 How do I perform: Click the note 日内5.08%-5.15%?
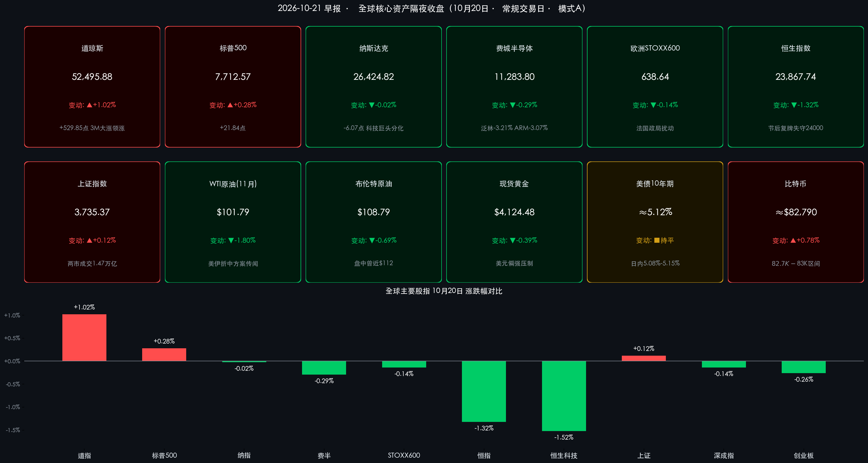[x=655, y=263]
